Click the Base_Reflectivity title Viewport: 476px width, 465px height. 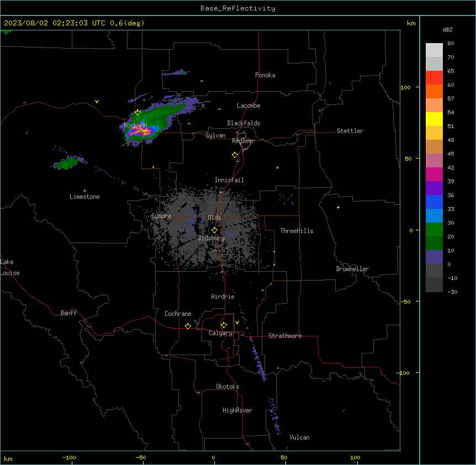[x=238, y=8]
